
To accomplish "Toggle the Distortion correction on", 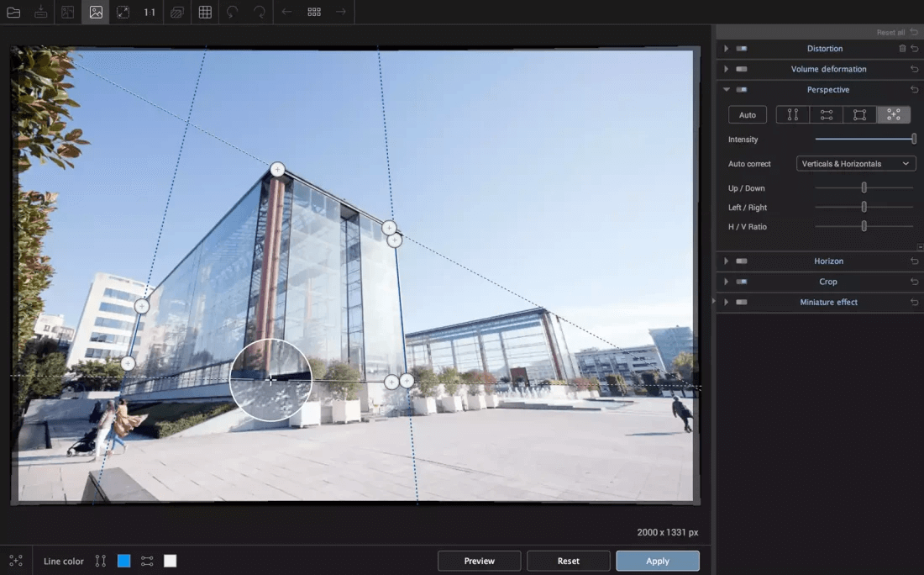I will [x=743, y=48].
